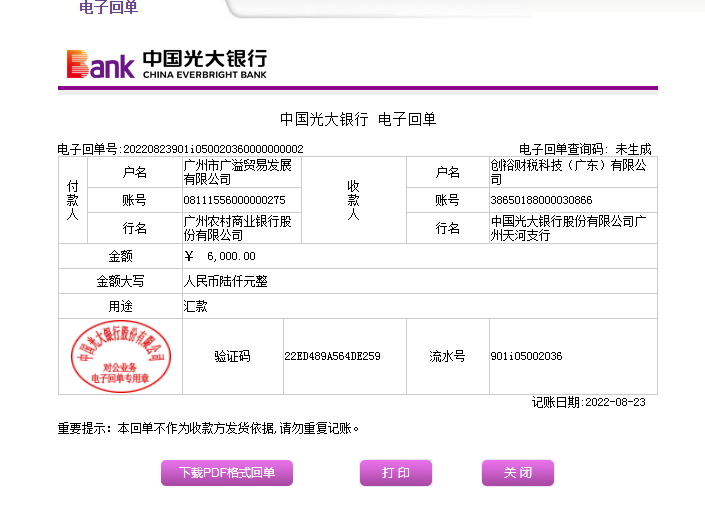Viewport: 705px width, 518px height.
Task: Click the 打印 button
Action: (396, 473)
